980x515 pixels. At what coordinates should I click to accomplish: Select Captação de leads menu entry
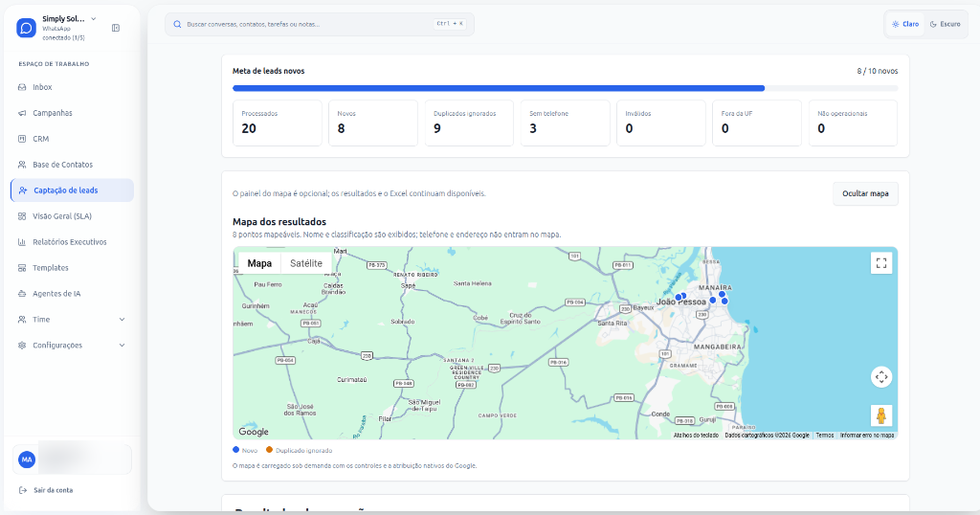point(72,190)
